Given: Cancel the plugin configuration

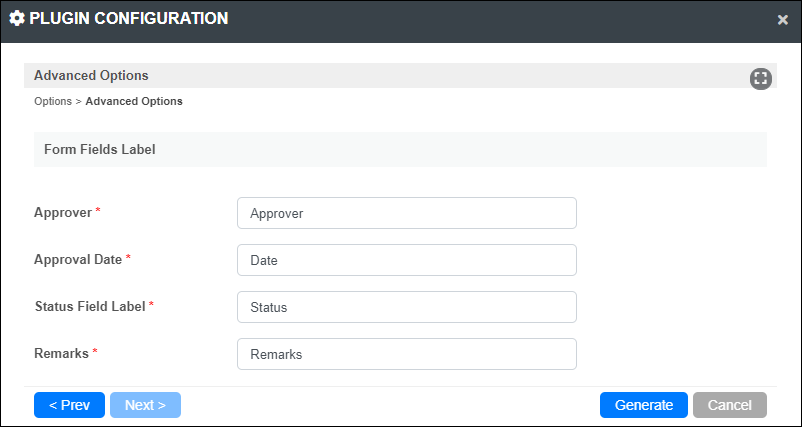Looking at the screenshot, I should point(730,405).
